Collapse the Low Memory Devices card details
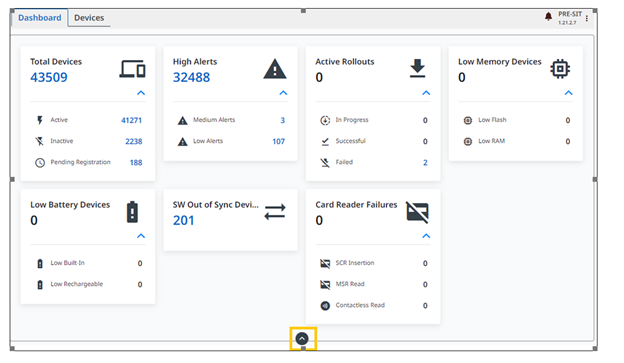624x363 pixels. 569,93
